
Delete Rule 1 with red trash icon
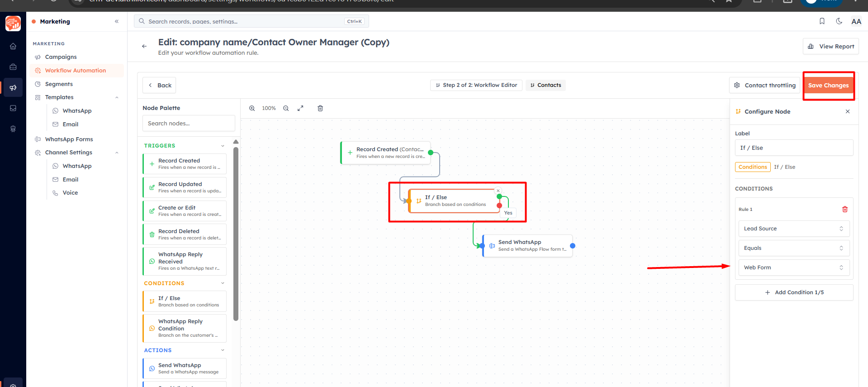(x=844, y=209)
